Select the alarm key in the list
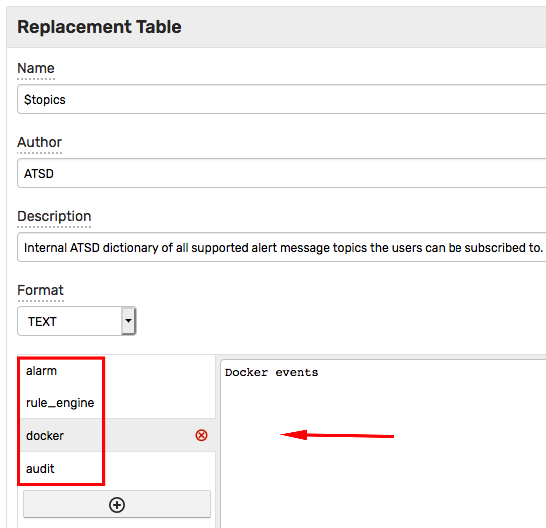The image size is (546, 528). [41, 371]
